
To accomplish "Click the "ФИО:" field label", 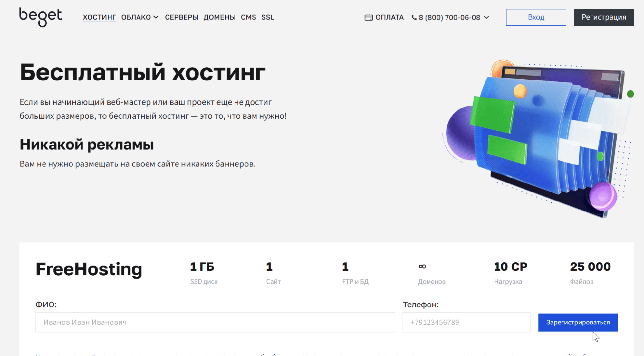I will (x=46, y=304).
